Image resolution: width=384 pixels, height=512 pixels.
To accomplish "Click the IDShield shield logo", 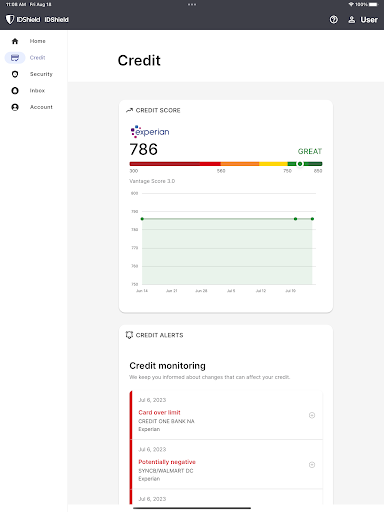I will coord(10,19).
